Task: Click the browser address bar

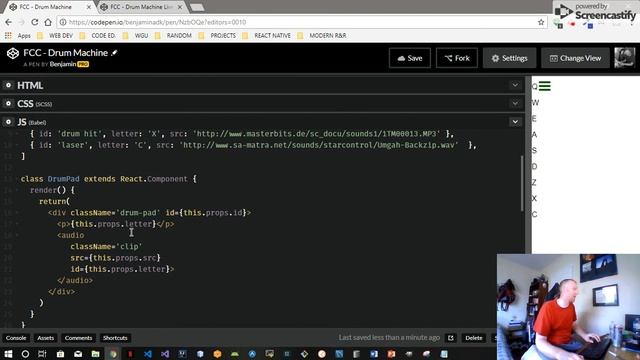Action: [x=302, y=22]
